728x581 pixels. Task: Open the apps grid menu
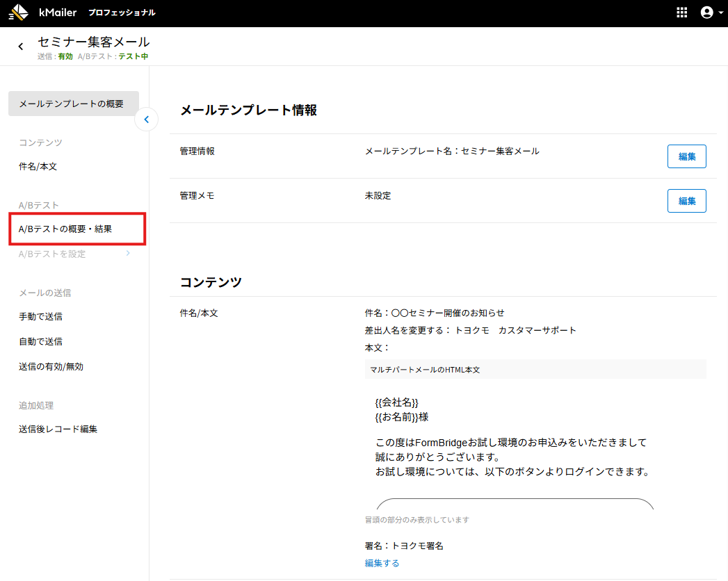click(681, 13)
